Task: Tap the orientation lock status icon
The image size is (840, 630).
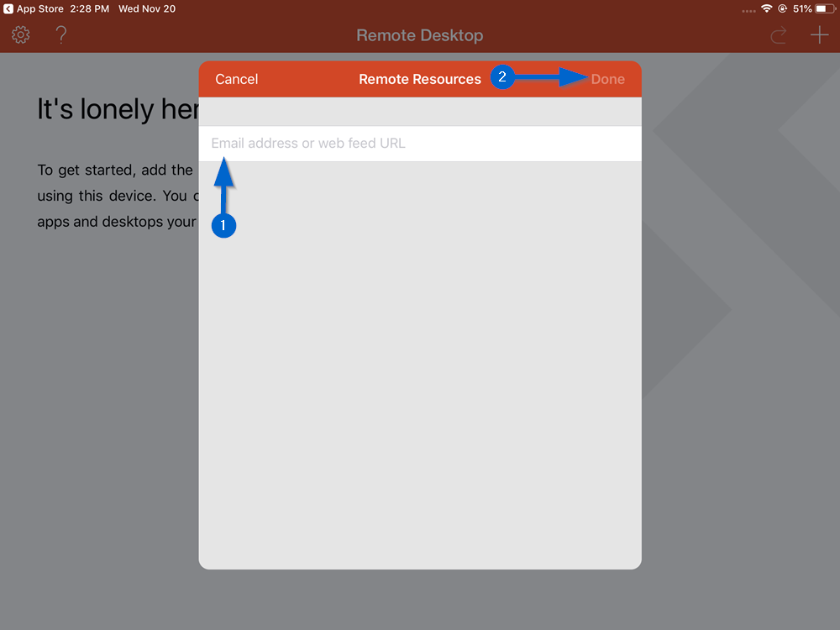Action: click(x=783, y=8)
